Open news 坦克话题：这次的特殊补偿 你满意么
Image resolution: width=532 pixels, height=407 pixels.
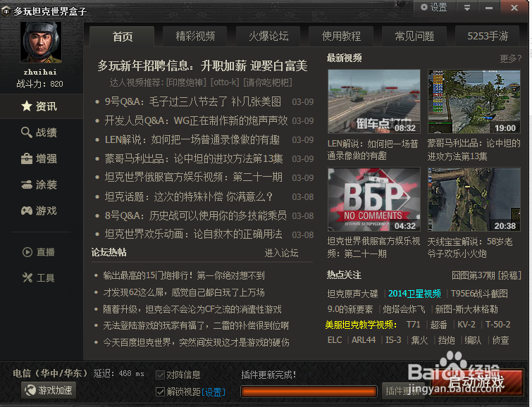pyautogui.click(x=189, y=196)
